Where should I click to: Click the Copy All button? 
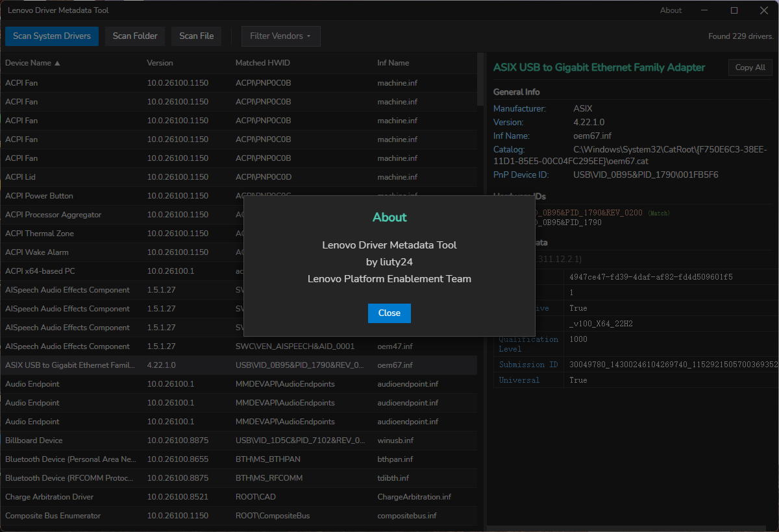[750, 67]
